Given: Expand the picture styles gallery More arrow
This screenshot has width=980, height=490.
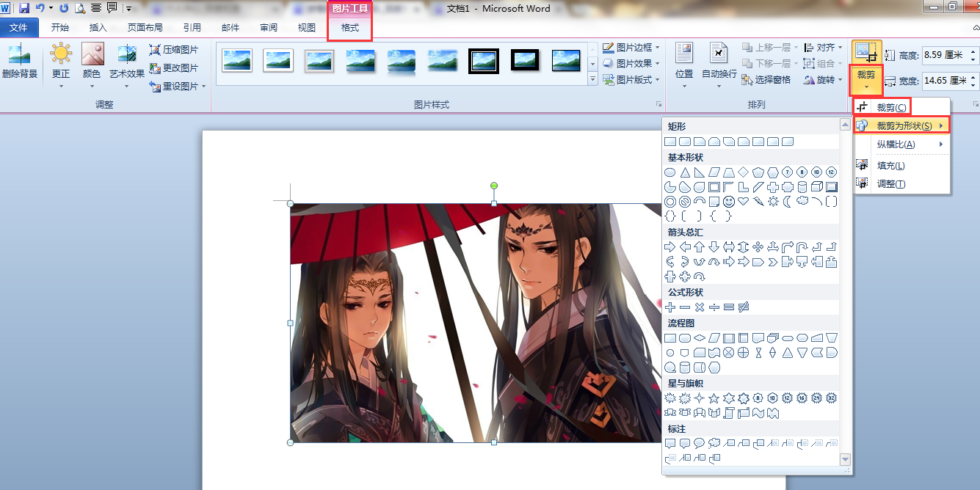Looking at the screenshot, I should (593, 78).
